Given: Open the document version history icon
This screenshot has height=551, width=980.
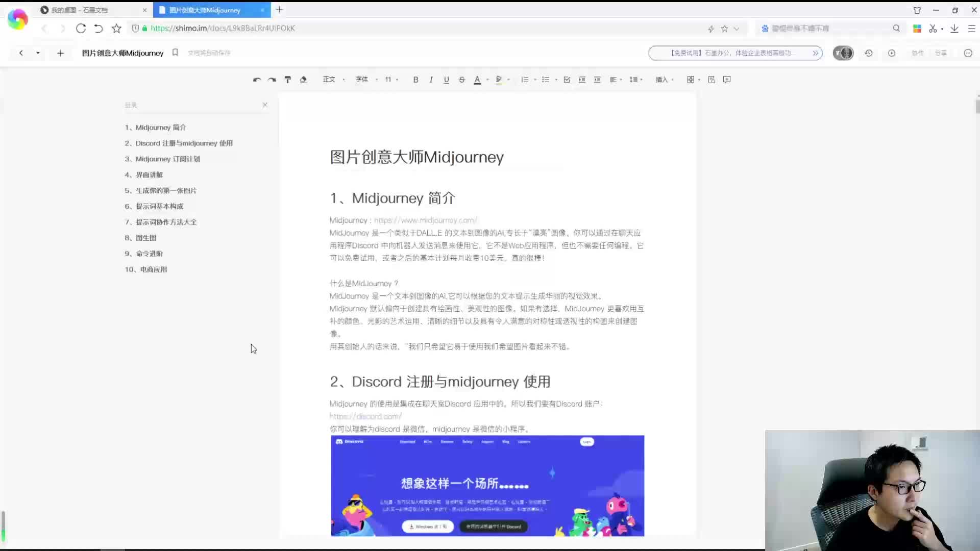Looking at the screenshot, I should click(869, 53).
